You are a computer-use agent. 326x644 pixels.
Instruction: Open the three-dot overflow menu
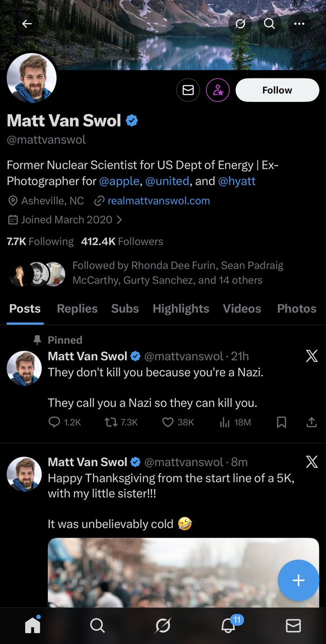[x=299, y=24]
